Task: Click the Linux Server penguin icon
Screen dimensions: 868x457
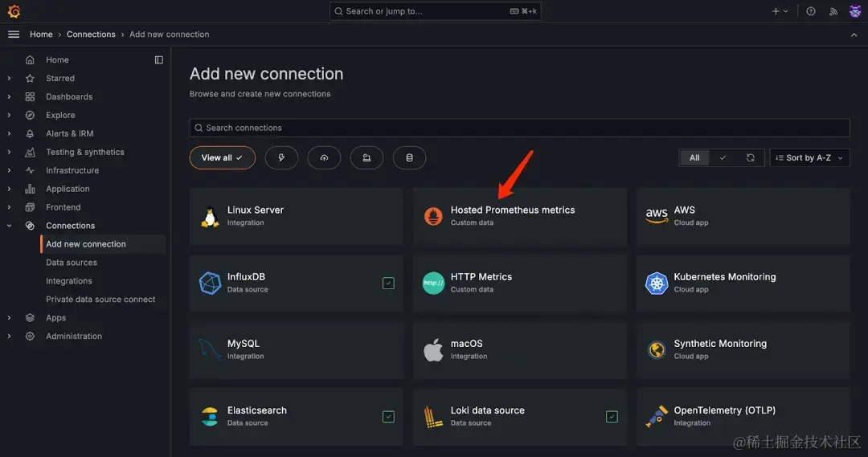Action: coord(210,216)
